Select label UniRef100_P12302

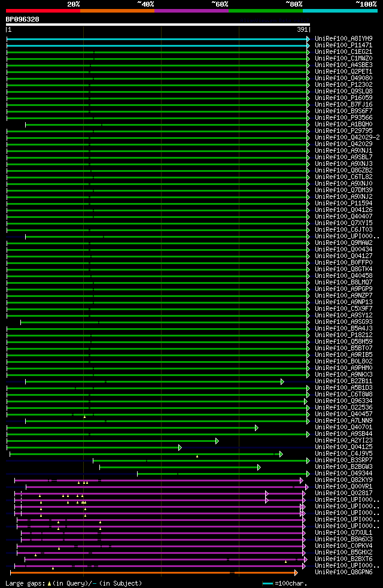[344, 85]
